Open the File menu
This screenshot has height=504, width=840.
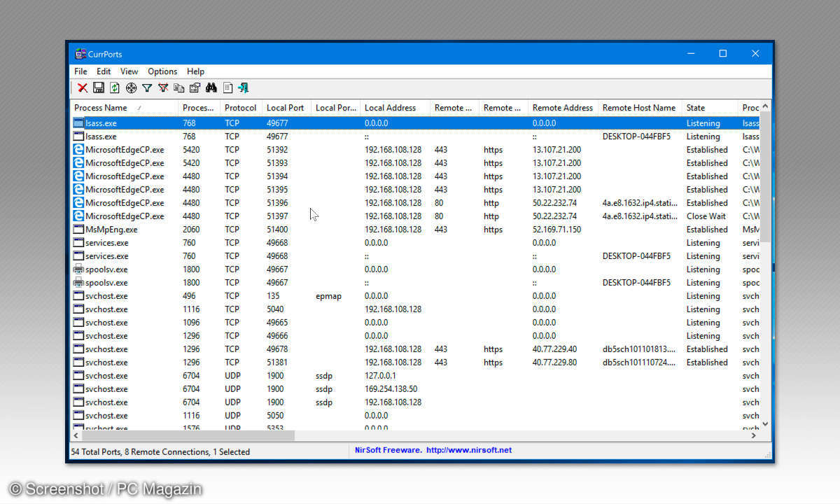pos(80,71)
